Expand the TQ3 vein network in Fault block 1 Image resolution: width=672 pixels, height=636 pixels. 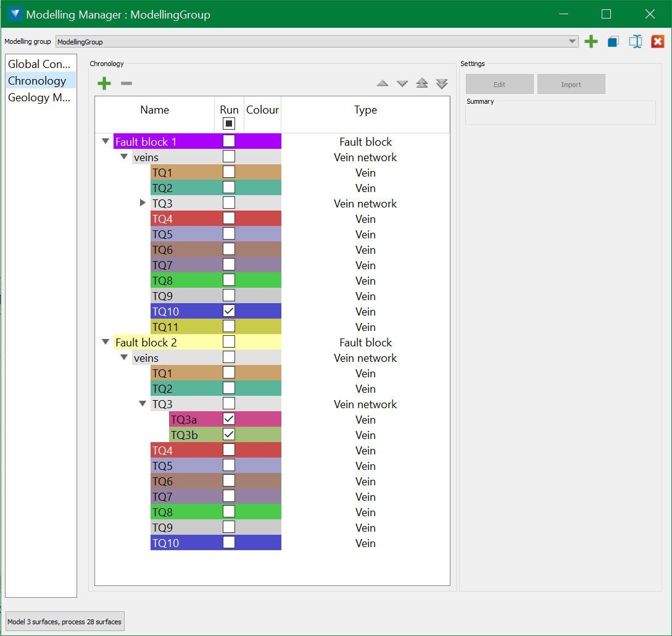tap(143, 203)
